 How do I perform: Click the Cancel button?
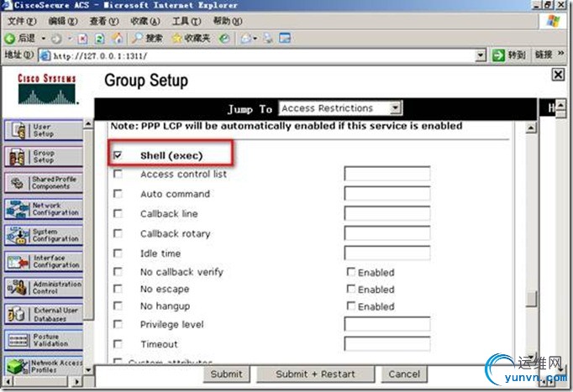pyautogui.click(x=404, y=374)
